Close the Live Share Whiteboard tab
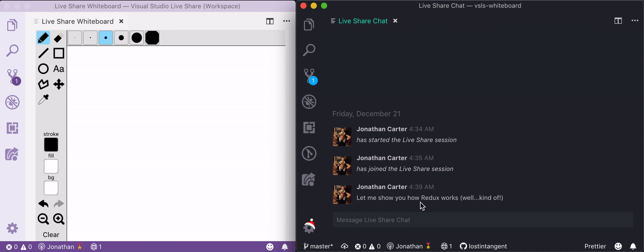The image size is (644, 252). click(121, 21)
